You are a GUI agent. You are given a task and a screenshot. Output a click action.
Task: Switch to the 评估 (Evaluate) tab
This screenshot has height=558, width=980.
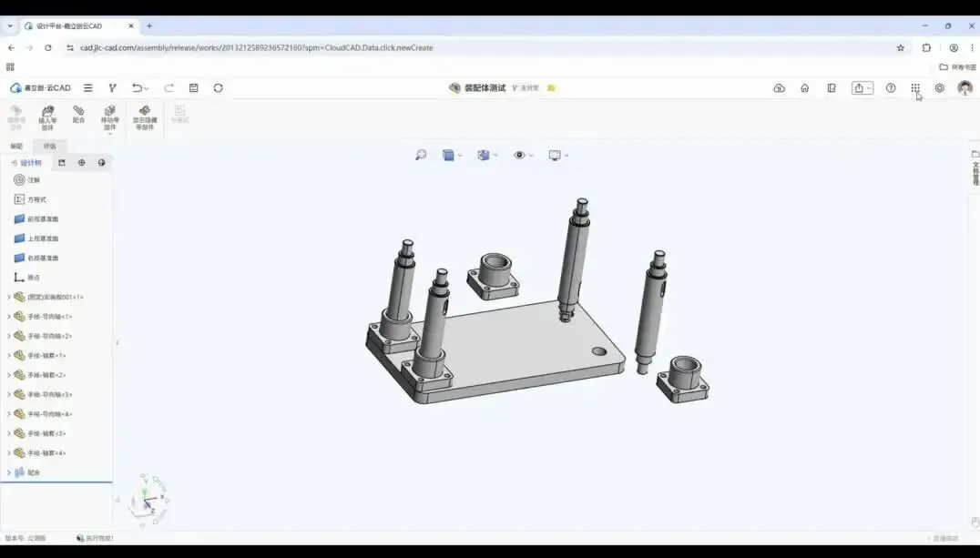click(49, 146)
